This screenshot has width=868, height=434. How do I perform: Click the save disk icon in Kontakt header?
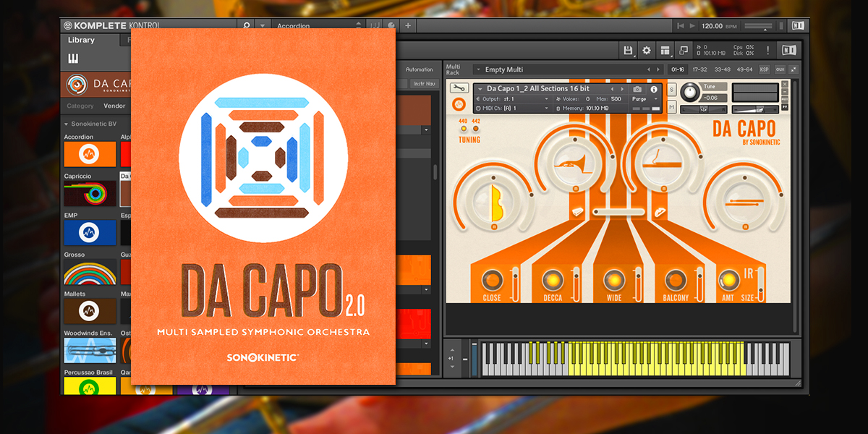(628, 50)
